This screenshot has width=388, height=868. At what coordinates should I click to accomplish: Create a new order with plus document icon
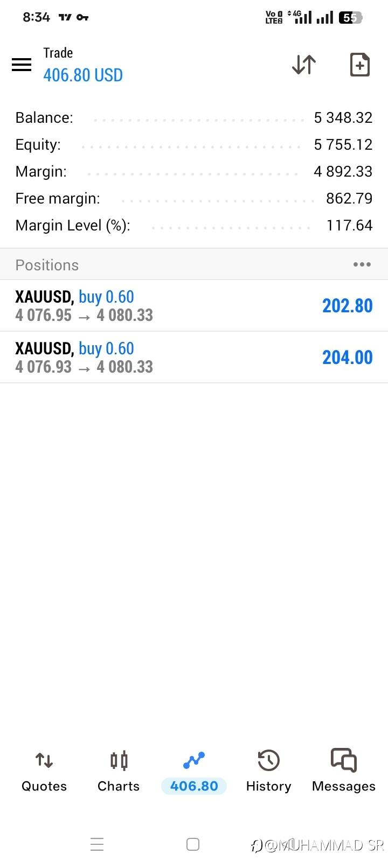tap(359, 65)
